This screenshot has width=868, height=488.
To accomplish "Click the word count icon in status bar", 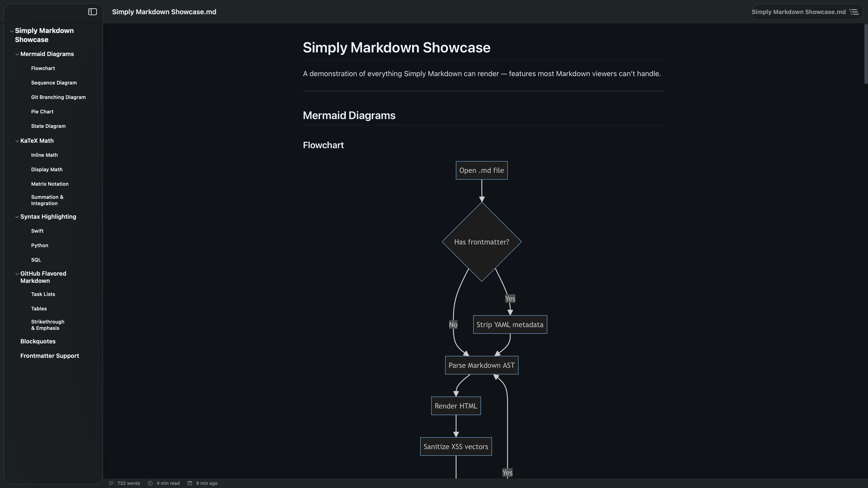I will point(111,483).
